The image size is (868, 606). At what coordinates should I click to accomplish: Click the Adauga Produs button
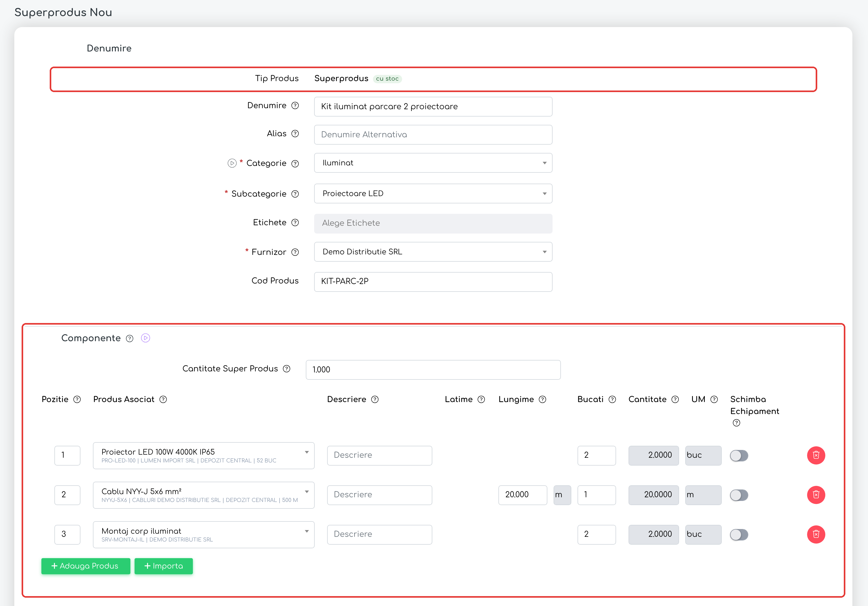click(86, 566)
